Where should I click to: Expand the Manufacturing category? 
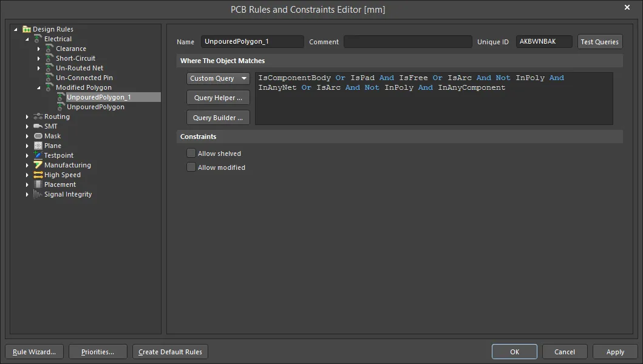(x=27, y=165)
